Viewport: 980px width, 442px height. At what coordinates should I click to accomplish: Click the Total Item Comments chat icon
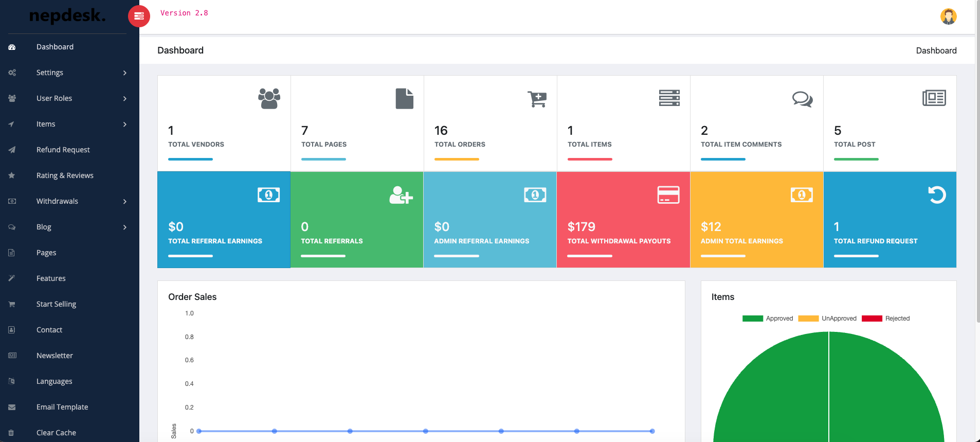click(802, 99)
